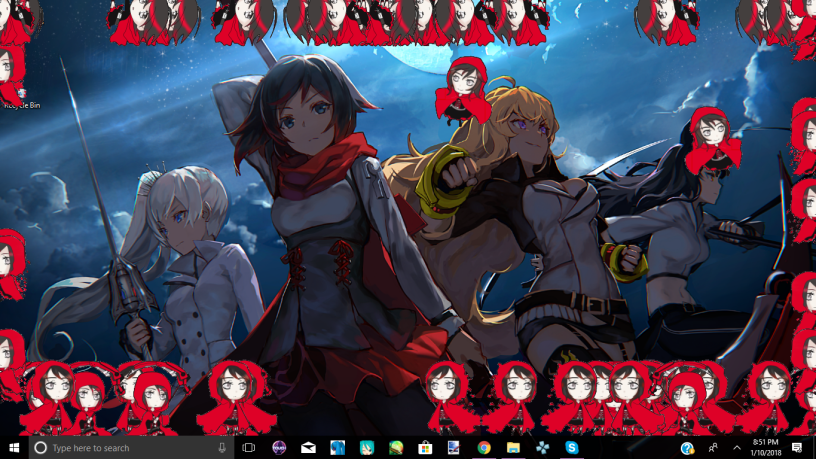
Task: Click the 'Type here to search' box
Action: coord(131,448)
